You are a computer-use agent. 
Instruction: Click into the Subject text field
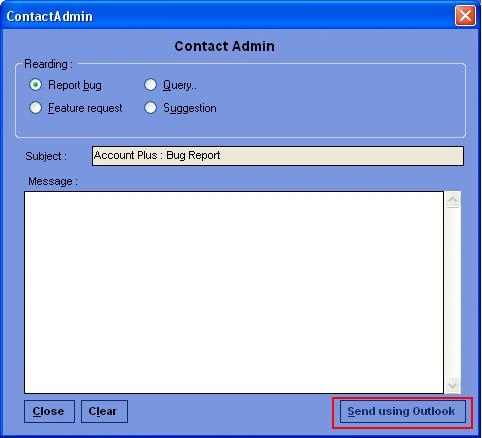278,156
